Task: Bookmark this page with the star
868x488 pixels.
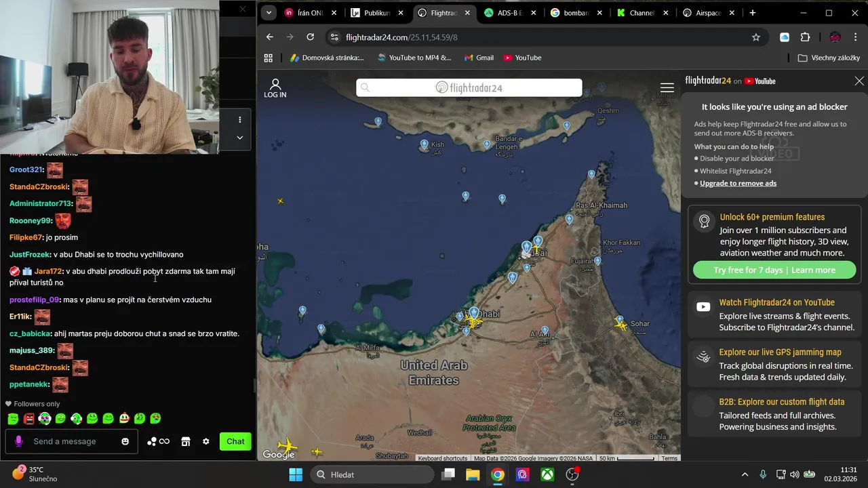Action: [756, 37]
